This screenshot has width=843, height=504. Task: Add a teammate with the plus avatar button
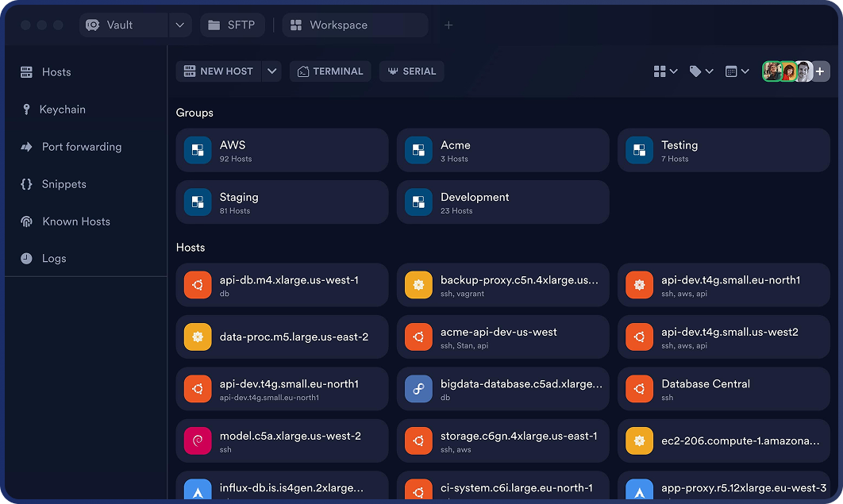pos(820,71)
